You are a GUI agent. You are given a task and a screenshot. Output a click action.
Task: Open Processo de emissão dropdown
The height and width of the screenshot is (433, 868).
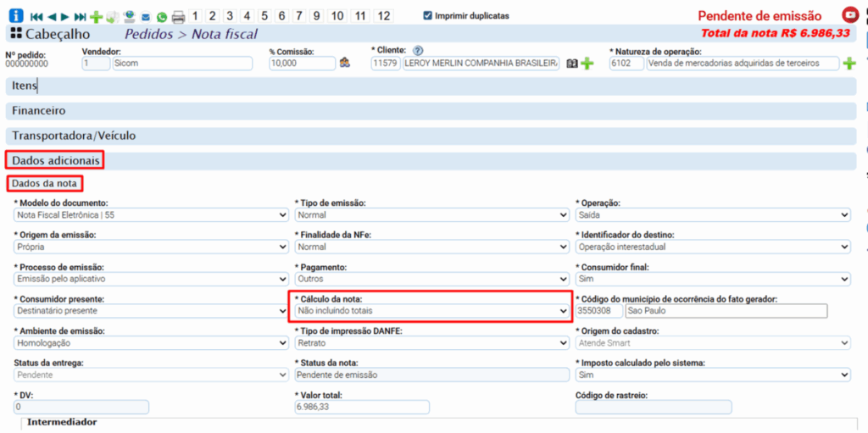pyautogui.click(x=151, y=279)
